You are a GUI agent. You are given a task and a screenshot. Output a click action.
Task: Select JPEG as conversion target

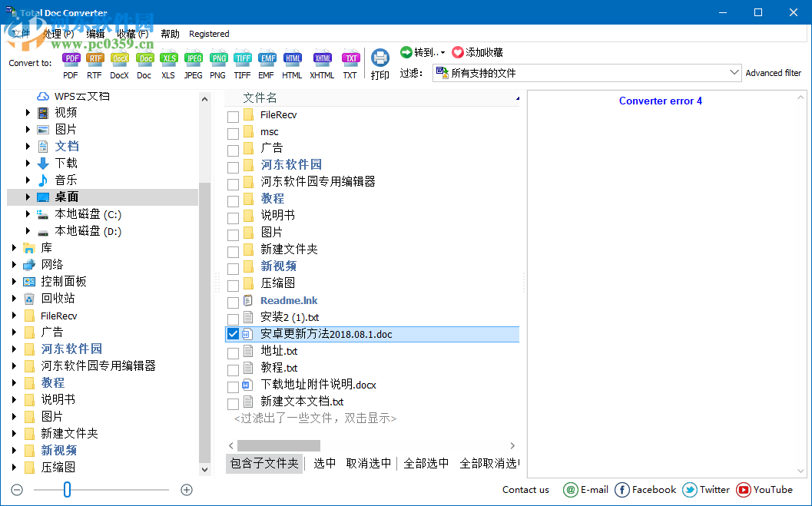(194, 58)
